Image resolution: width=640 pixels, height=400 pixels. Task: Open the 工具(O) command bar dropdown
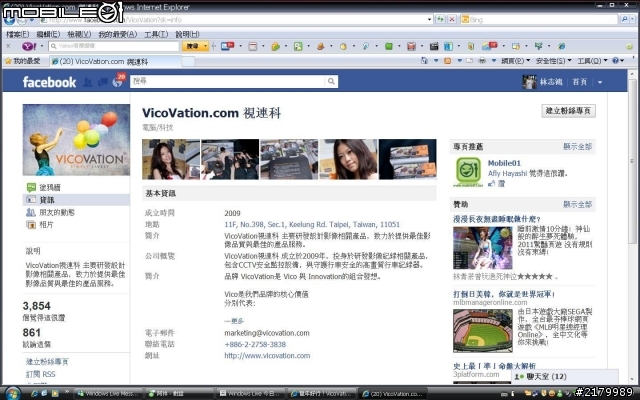(592, 61)
